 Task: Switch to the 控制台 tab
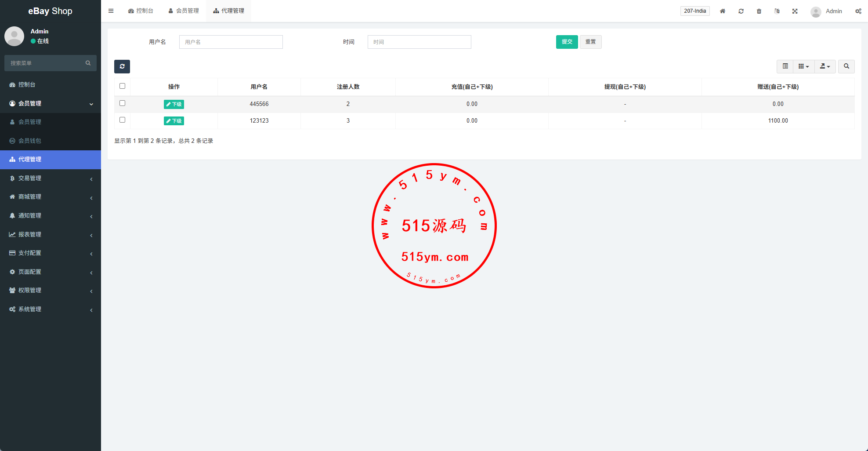(141, 11)
